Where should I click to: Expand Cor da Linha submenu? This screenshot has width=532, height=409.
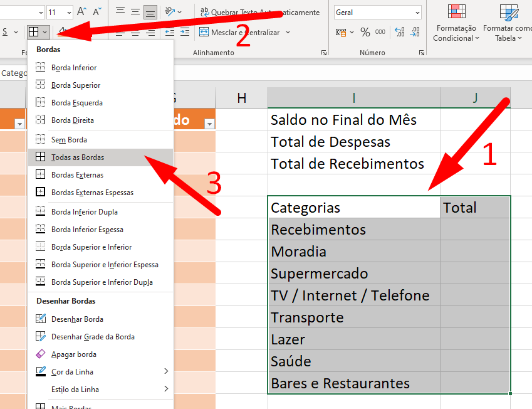[x=101, y=372]
